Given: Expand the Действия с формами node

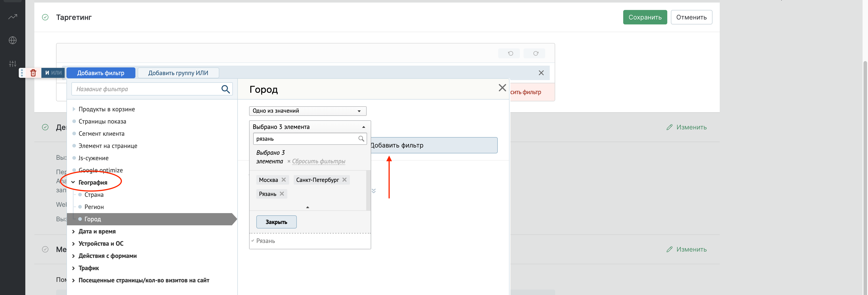Looking at the screenshot, I should click(x=73, y=256).
